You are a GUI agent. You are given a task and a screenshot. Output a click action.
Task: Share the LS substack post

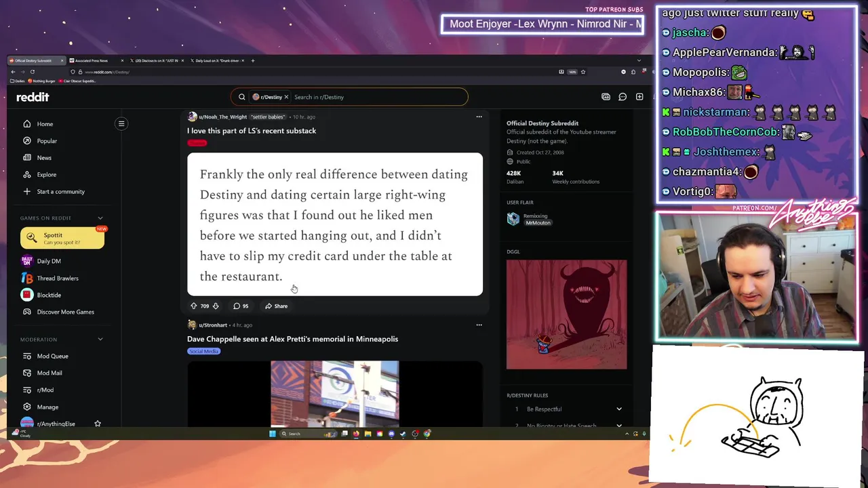[x=276, y=306]
